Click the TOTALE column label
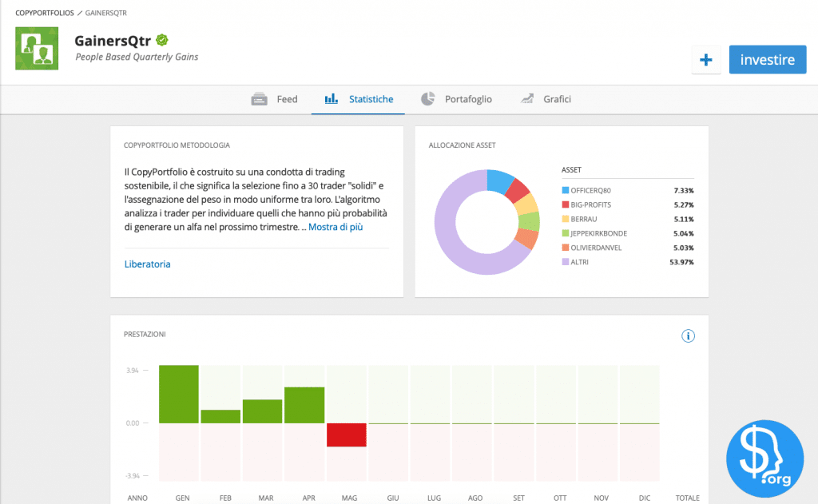Image resolution: width=818 pixels, height=504 pixels. (x=688, y=498)
